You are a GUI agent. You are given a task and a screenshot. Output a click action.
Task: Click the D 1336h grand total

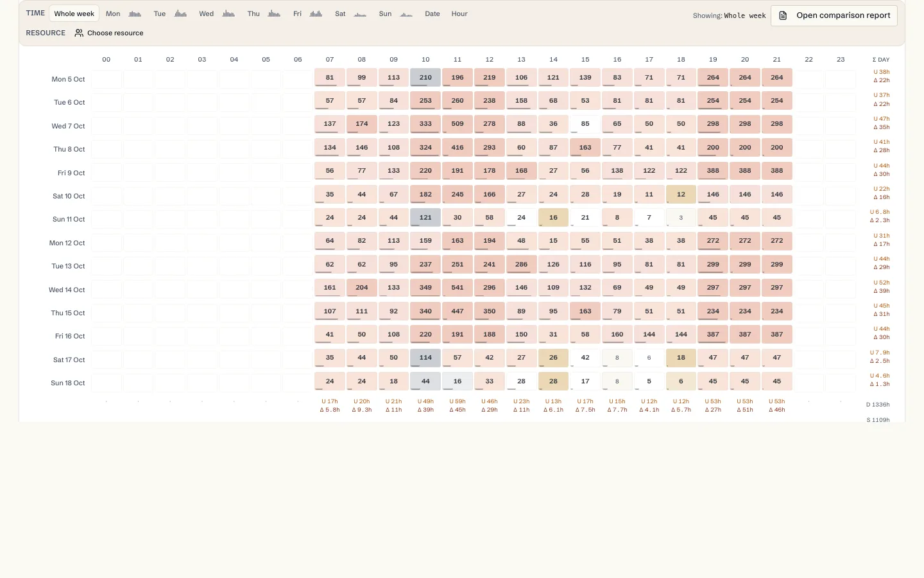[x=878, y=405]
